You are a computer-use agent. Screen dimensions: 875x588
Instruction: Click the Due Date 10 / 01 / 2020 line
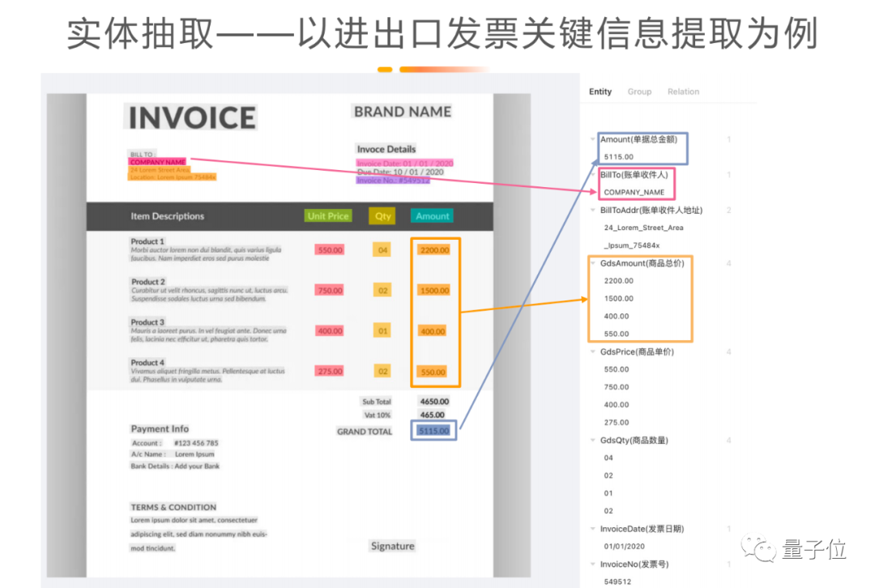point(400,172)
